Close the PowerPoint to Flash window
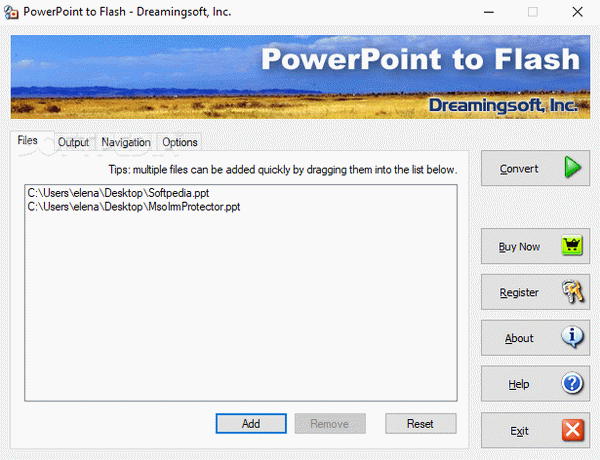The image size is (600, 460). point(577,12)
